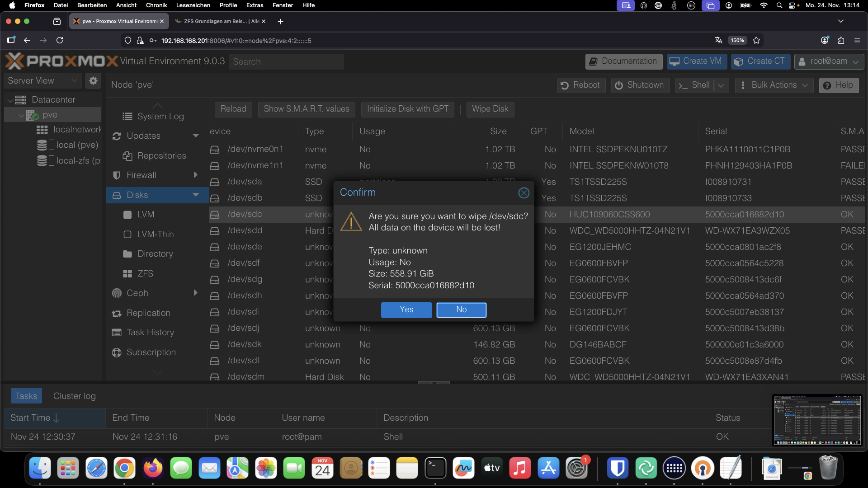Click Yes to confirm wiping /dev/sdc
868x488 pixels.
point(406,310)
